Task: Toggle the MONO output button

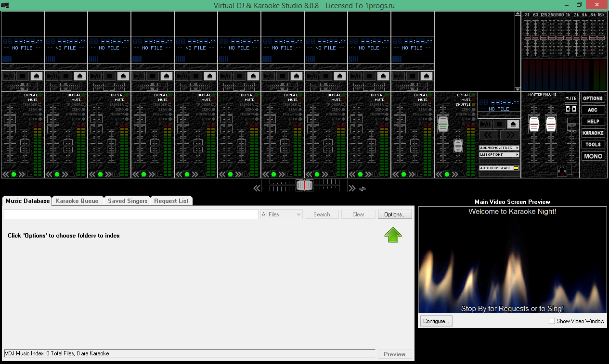Action: (593, 156)
